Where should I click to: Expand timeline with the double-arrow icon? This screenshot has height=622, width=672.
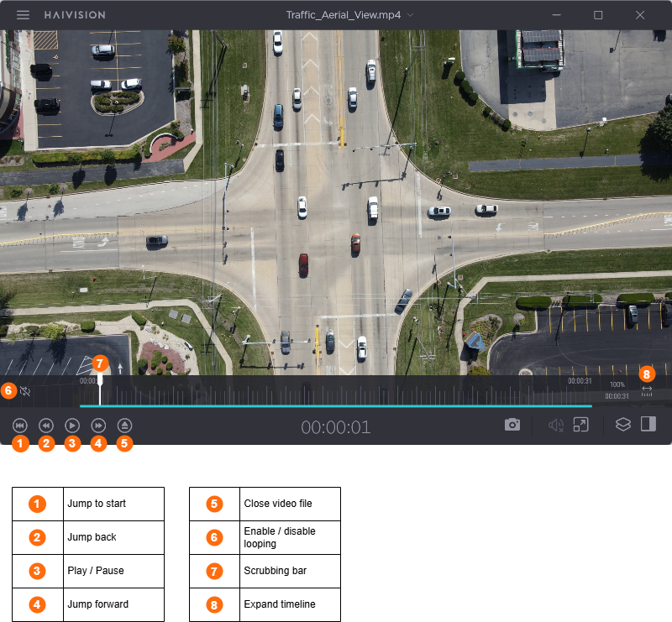pos(647,389)
